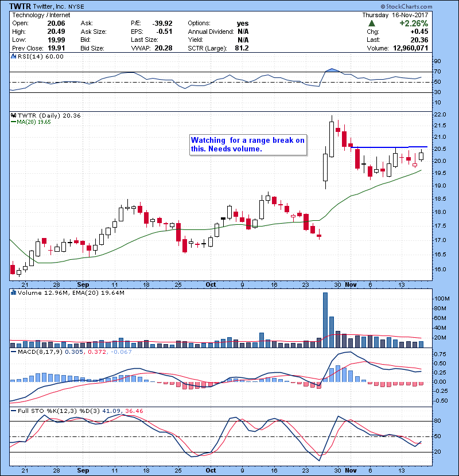
Task: Click the P/E value -39.92
Action: (162, 24)
